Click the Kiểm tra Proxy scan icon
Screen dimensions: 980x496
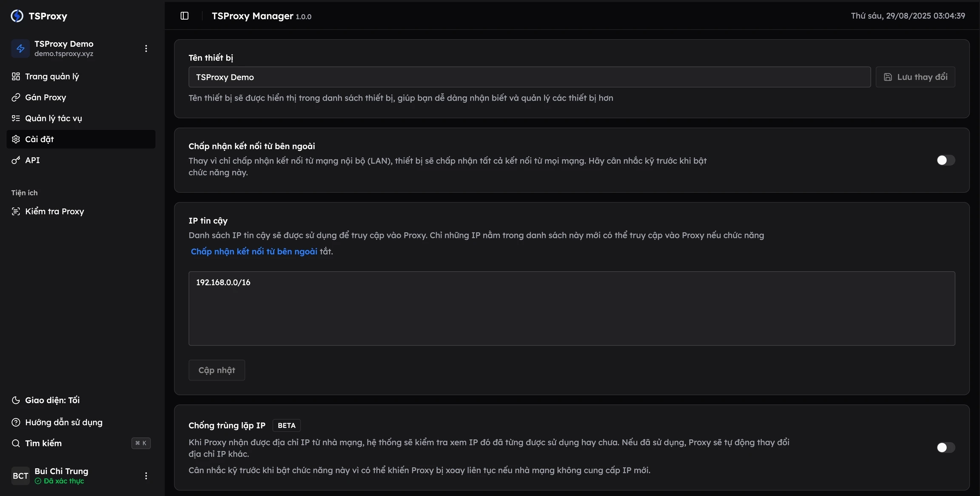click(x=16, y=212)
